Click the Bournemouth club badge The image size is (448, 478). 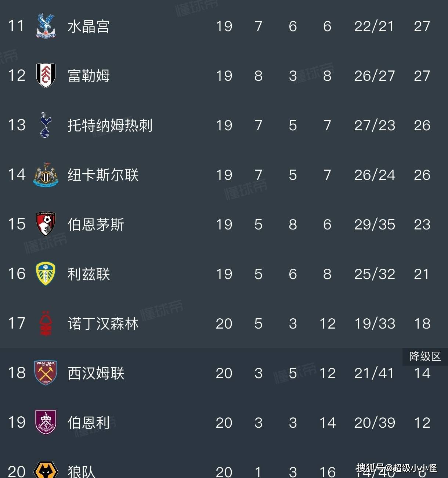click(x=46, y=224)
